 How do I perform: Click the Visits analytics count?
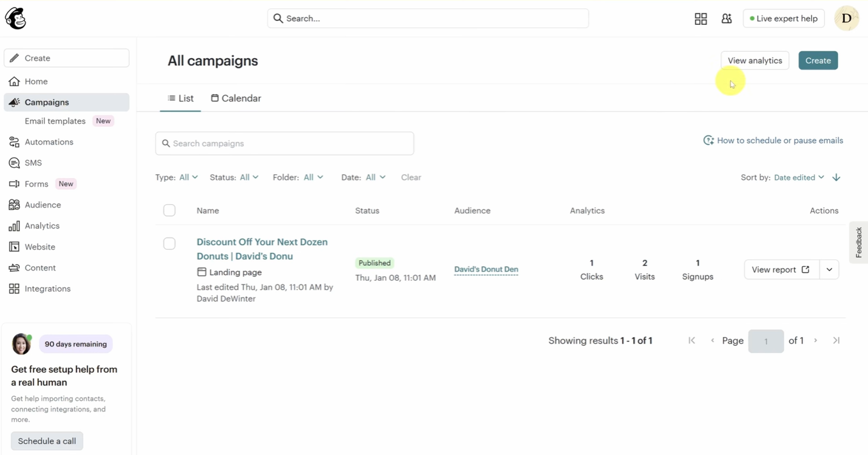point(644,270)
